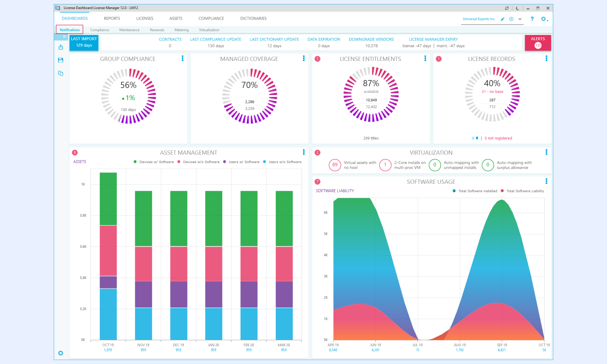Open the REPORTS menu
The height and width of the screenshot is (364, 607).
[112, 19]
